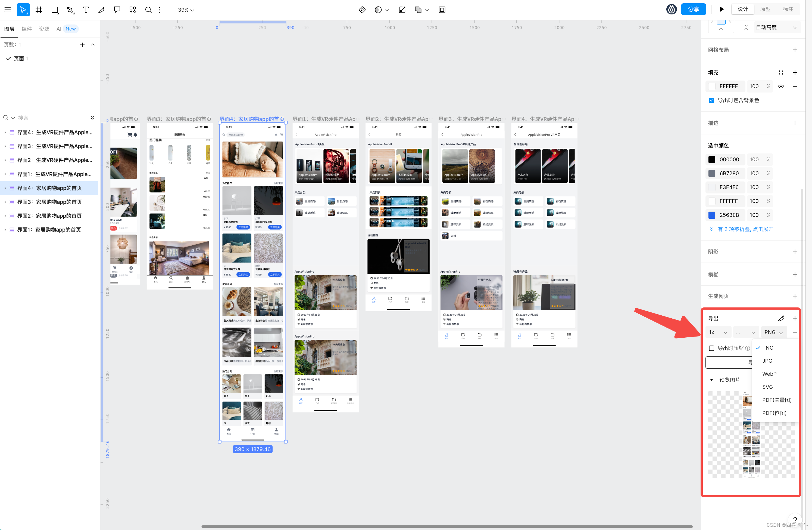Select the Pen tool
This screenshot has width=812, height=530.
70,10
